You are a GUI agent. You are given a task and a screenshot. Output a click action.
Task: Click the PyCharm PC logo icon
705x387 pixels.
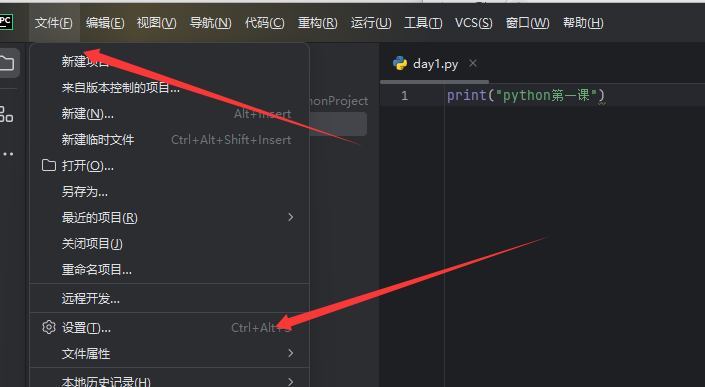[6, 22]
